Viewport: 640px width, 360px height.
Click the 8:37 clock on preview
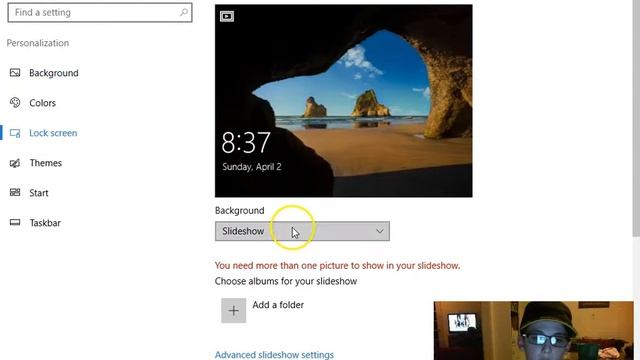click(246, 142)
